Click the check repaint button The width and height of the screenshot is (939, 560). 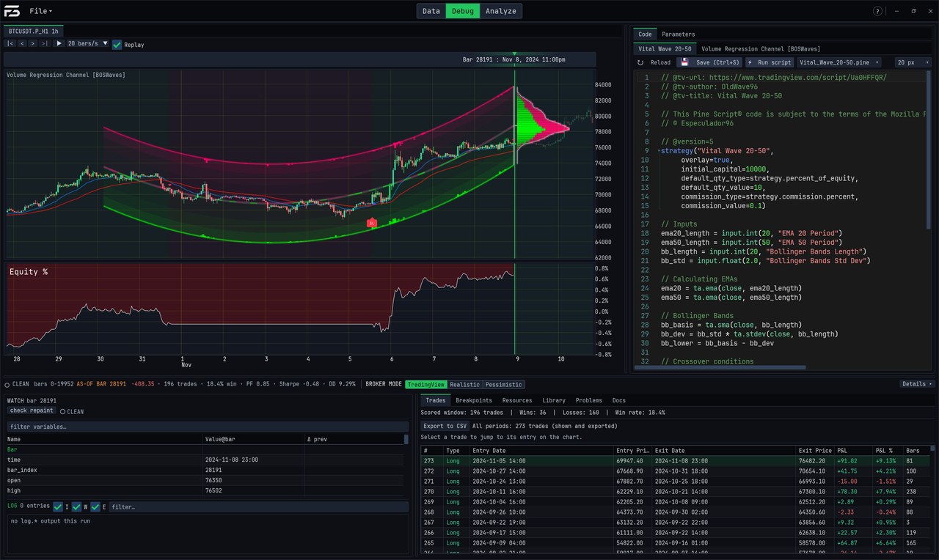click(x=32, y=411)
